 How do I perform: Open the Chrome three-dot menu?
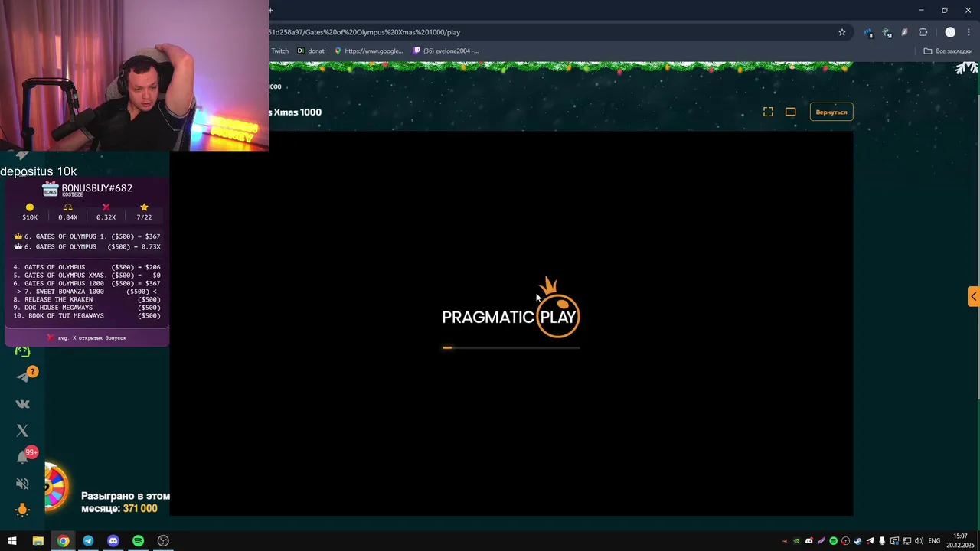tap(969, 32)
